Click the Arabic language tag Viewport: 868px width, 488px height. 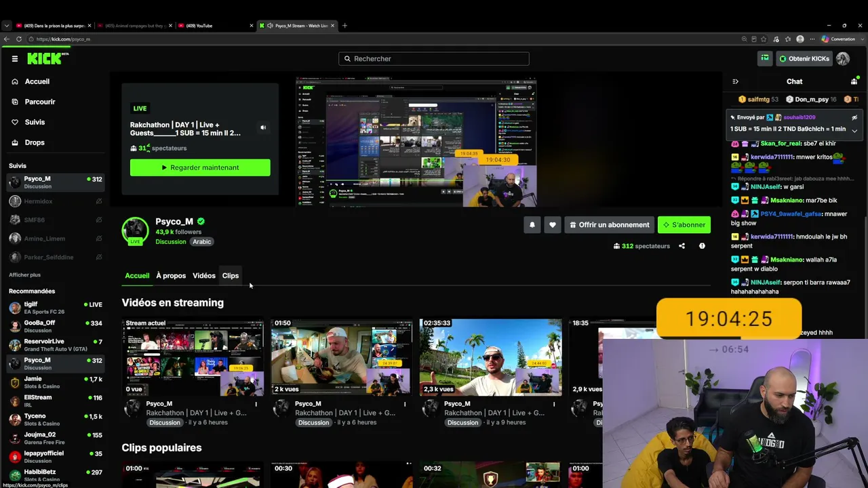tap(202, 242)
